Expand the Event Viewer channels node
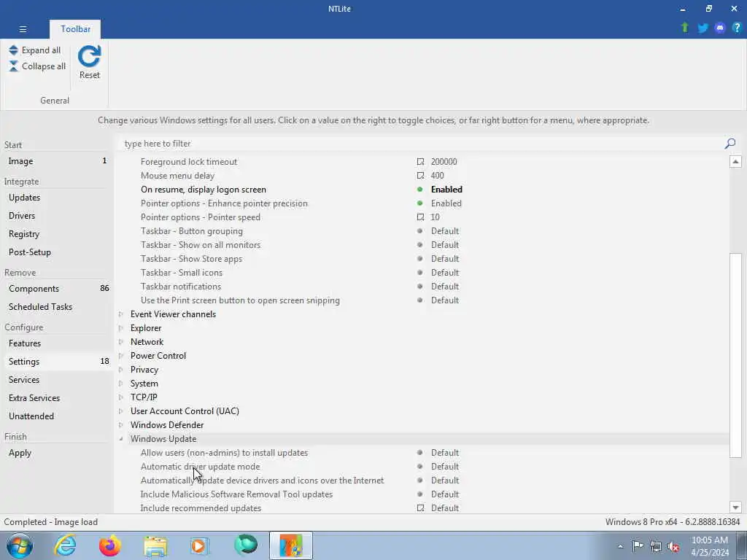747x560 pixels. (x=121, y=314)
